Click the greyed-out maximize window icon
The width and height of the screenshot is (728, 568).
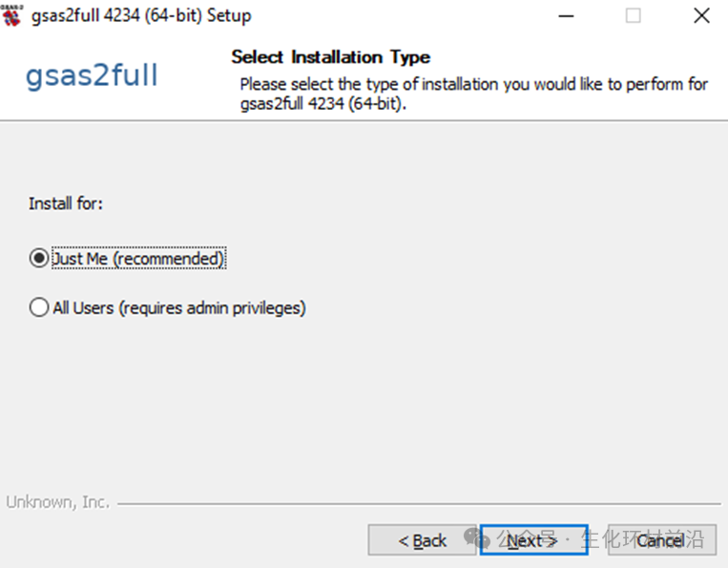point(634,15)
